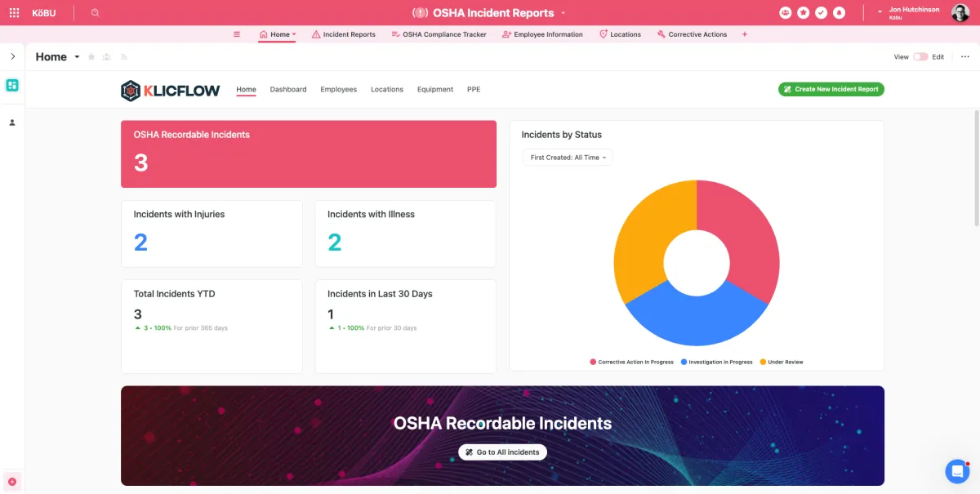The width and height of the screenshot is (980, 494).
Task: Click Go to All Incidents button
Action: click(502, 452)
